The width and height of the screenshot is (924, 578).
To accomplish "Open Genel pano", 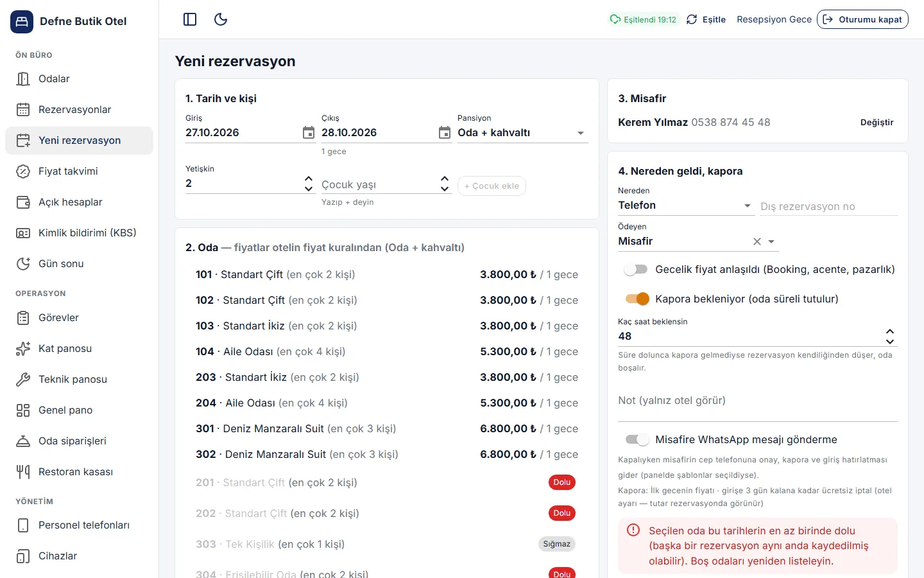I will click(79, 410).
